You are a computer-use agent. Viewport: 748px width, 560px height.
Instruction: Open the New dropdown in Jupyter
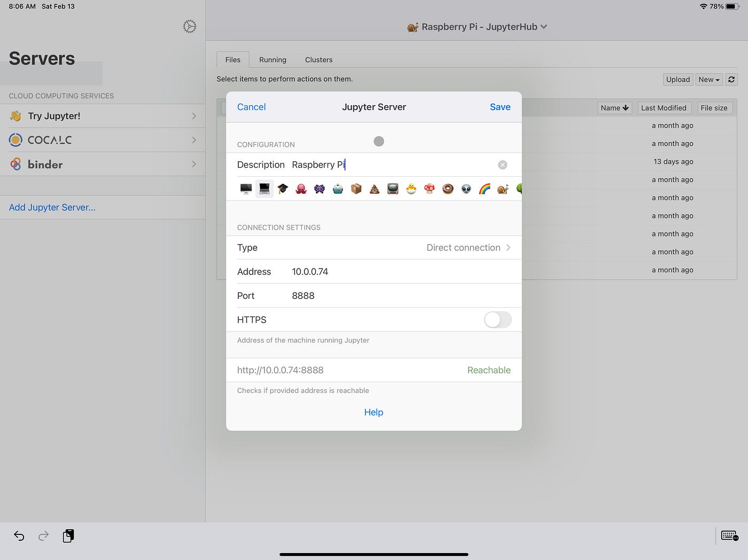(x=709, y=80)
